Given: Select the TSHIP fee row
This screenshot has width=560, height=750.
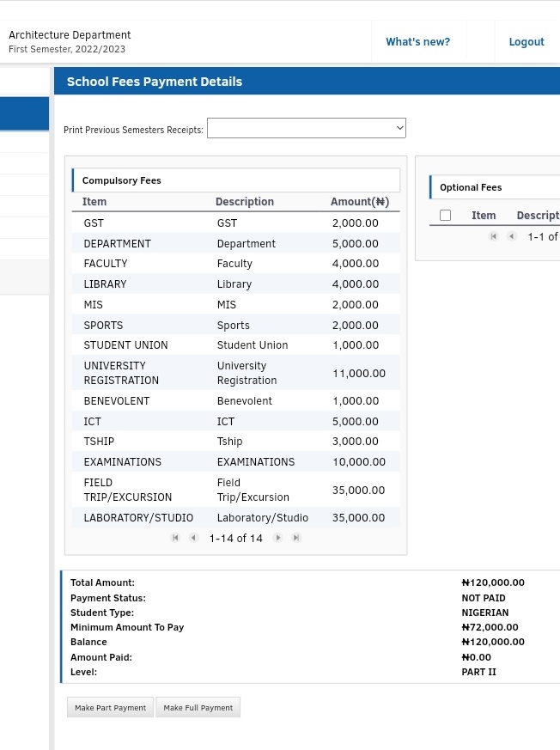Looking at the screenshot, I should (235, 441).
